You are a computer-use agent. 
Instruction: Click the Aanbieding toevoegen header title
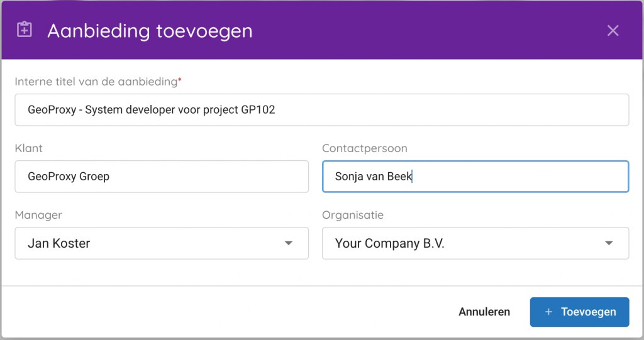click(150, 30)
